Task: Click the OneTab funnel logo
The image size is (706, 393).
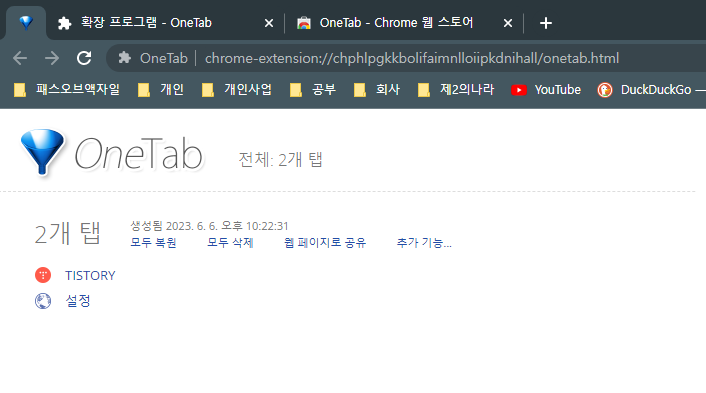Action: pos(42,152)
